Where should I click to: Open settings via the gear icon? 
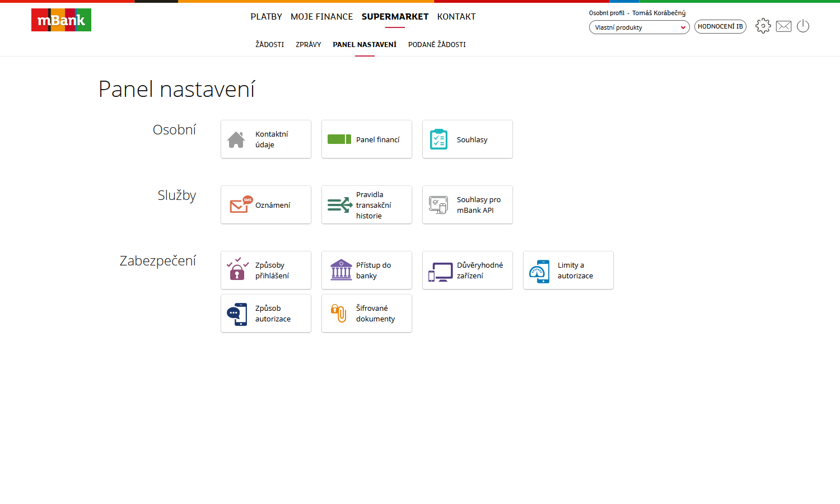click(x=763, y=26)
